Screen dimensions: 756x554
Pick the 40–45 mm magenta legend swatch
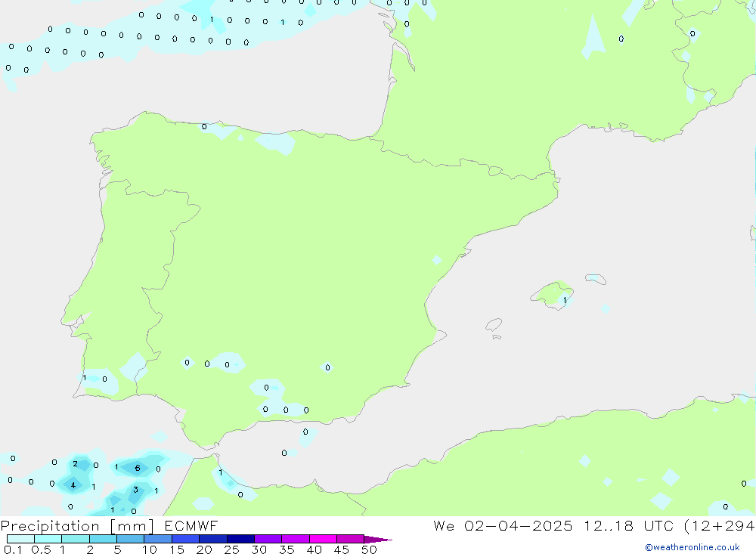click(x=323, y=539)
